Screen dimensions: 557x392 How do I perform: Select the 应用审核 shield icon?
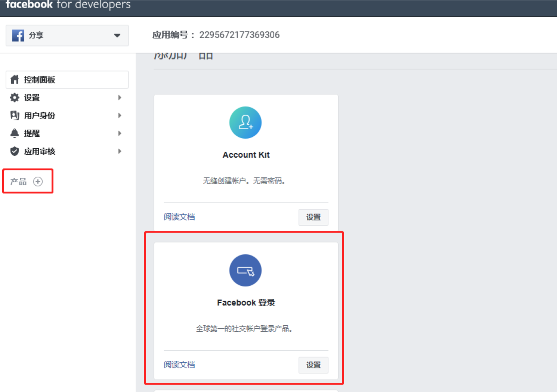[x=14, y=151]
